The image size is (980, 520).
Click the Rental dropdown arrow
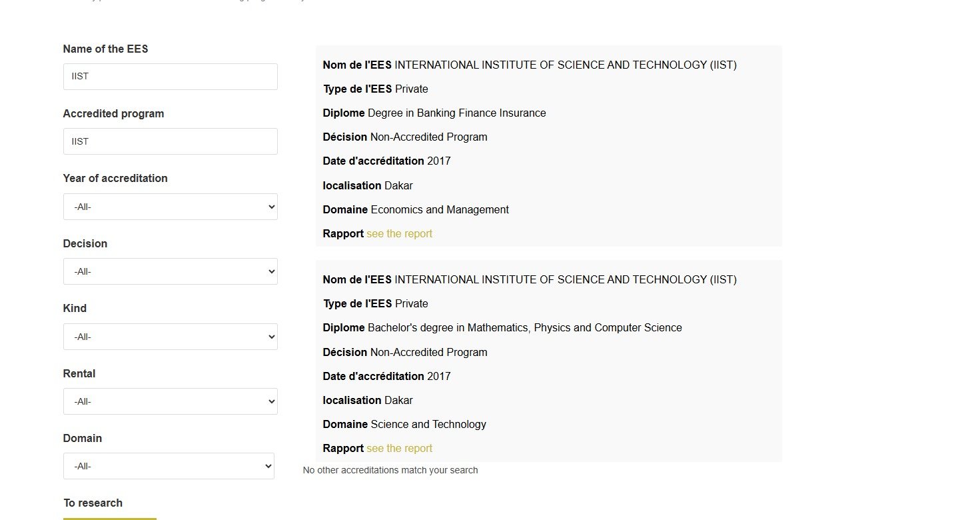click(269, 401)
